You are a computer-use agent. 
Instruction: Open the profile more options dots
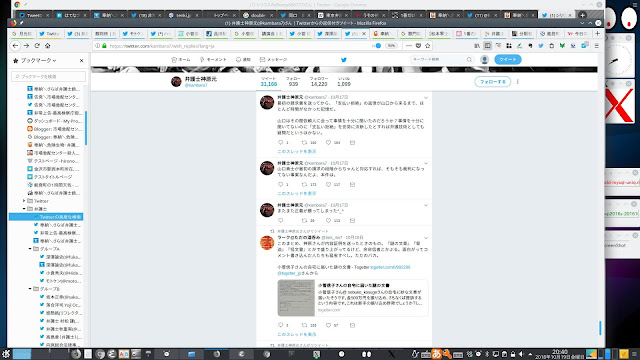click(518, 82)
